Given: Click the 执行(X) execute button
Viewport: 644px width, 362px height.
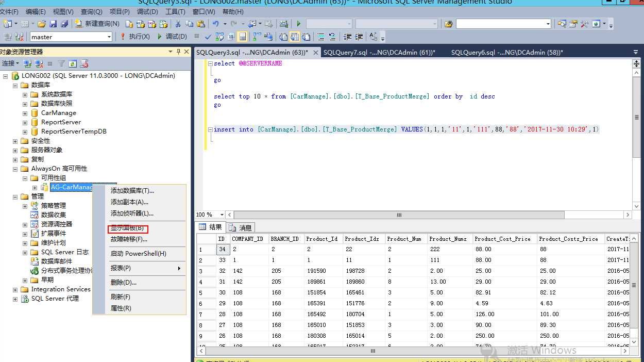Looking at the screenshot, I should [134, 37].
